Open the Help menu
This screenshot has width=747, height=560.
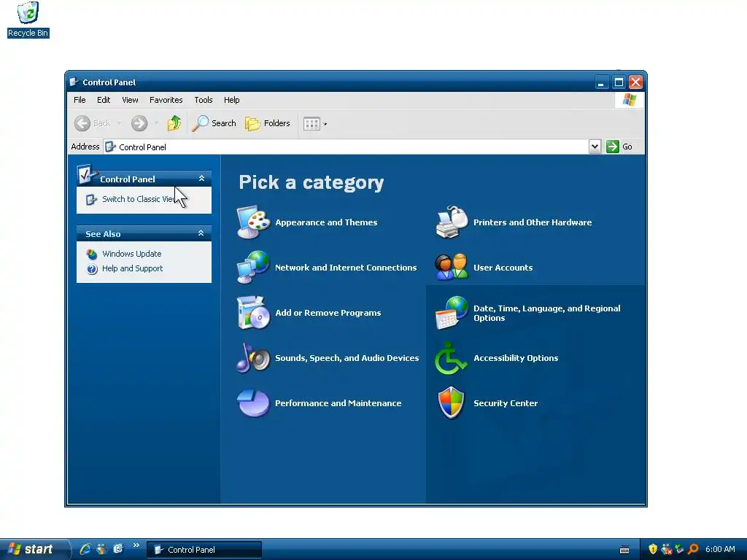click(231, 100)
